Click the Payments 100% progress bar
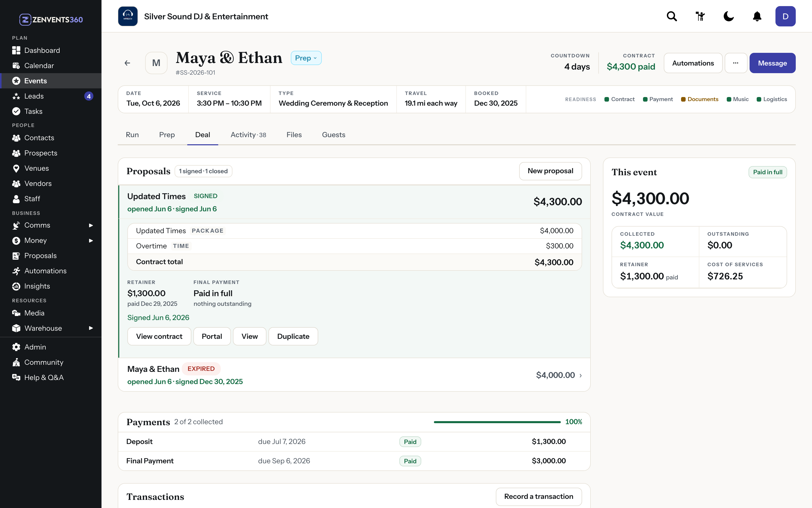Viewport: 812px width, 508px height. (x=497, y=422)
